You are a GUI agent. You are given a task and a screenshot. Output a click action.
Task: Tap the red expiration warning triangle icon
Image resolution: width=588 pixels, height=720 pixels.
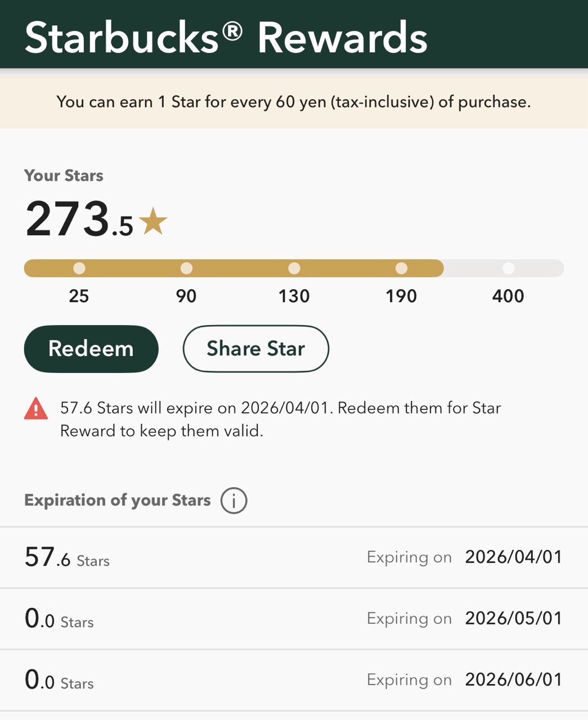click(x=36, y=409)
